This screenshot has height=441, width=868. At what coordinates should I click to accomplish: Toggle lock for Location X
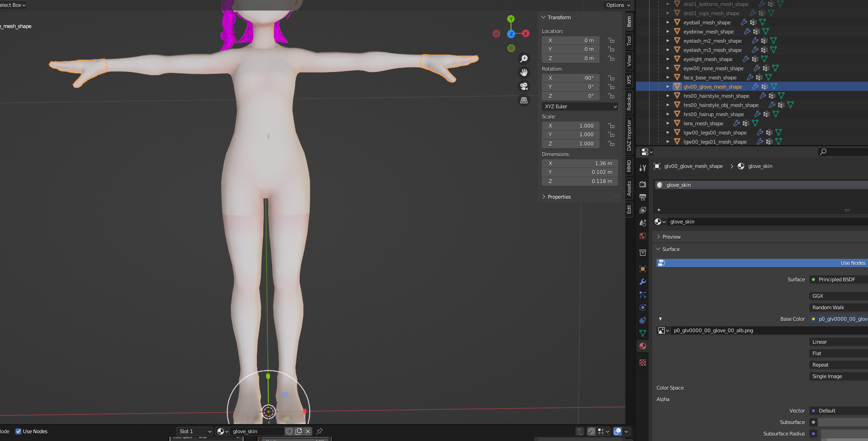[x=611, y=40]
